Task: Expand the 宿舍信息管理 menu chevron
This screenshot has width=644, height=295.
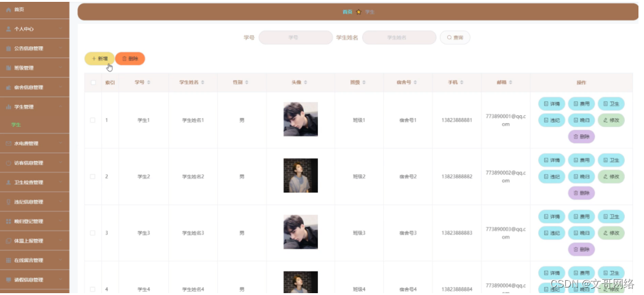Action: [x=61, y=87]
